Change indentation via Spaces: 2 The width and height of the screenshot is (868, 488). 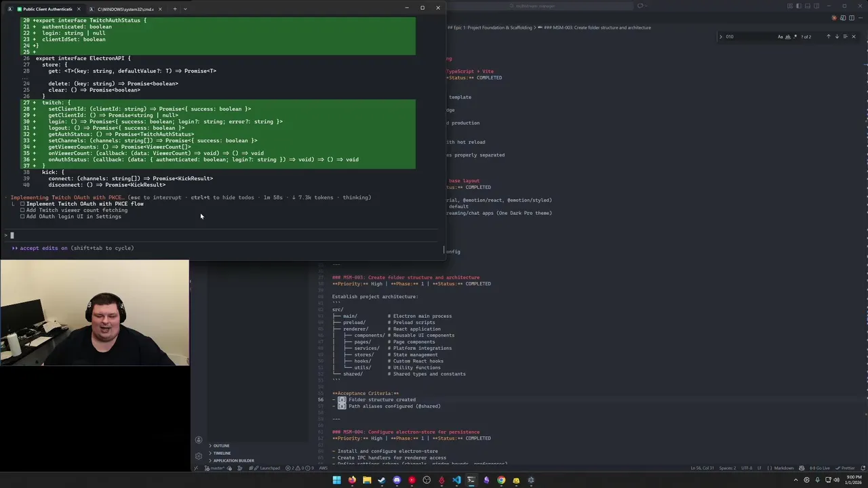tap(728, 468)
